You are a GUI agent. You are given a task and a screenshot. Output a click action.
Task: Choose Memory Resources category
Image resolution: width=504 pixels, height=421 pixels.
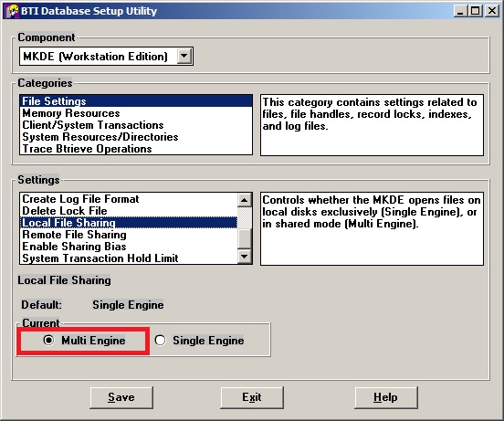click(x=70, y=113)
